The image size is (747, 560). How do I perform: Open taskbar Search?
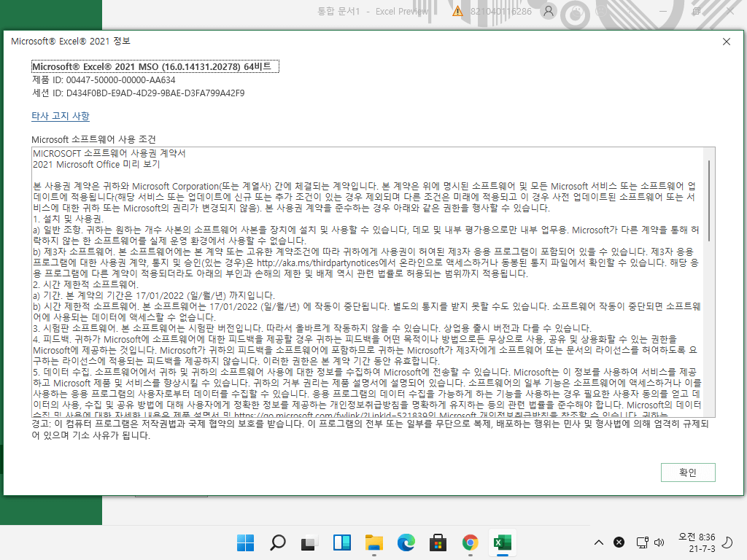click(278, 542)
